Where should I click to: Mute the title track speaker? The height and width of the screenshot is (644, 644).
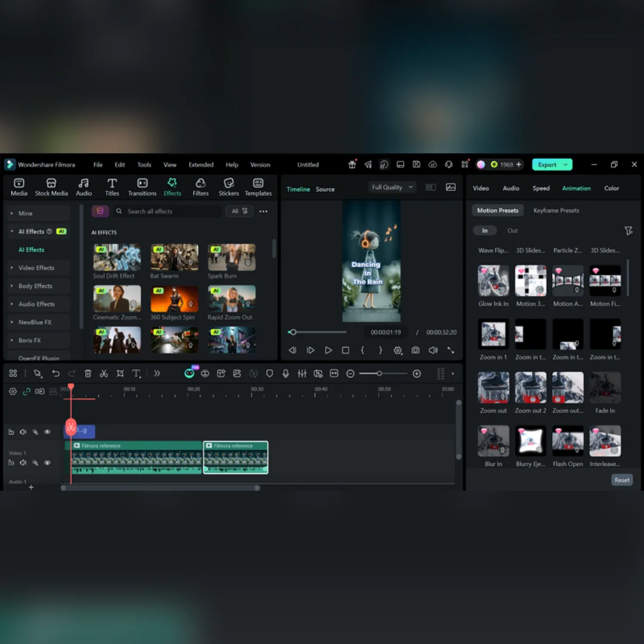[x=23, y=432]
